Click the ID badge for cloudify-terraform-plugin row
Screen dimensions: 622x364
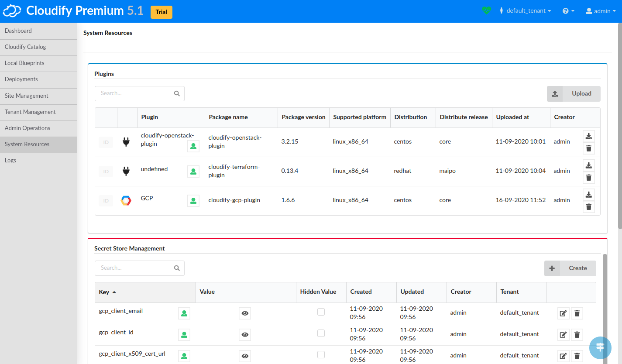pos(106,172)
